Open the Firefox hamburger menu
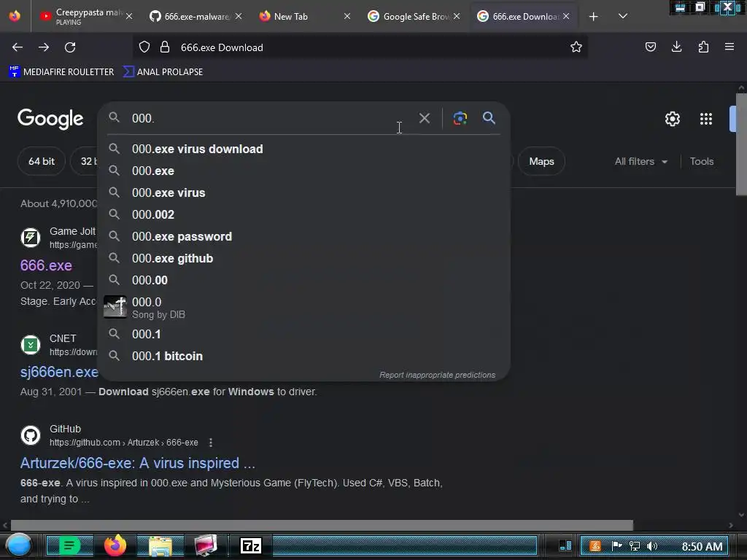747x560 pixels. [x=729, y=47]
